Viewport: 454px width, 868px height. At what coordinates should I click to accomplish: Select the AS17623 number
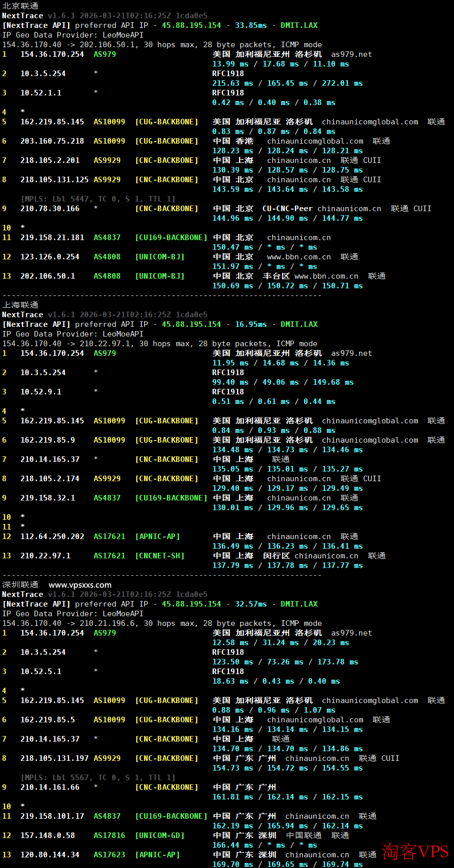109,855
